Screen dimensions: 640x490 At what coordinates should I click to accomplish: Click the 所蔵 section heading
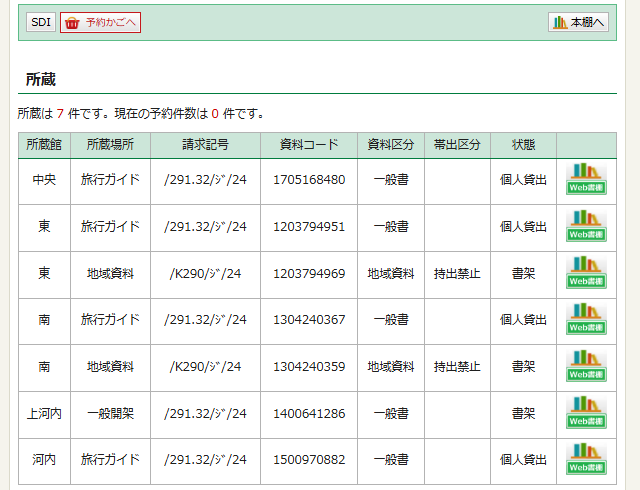coord(41,79)
